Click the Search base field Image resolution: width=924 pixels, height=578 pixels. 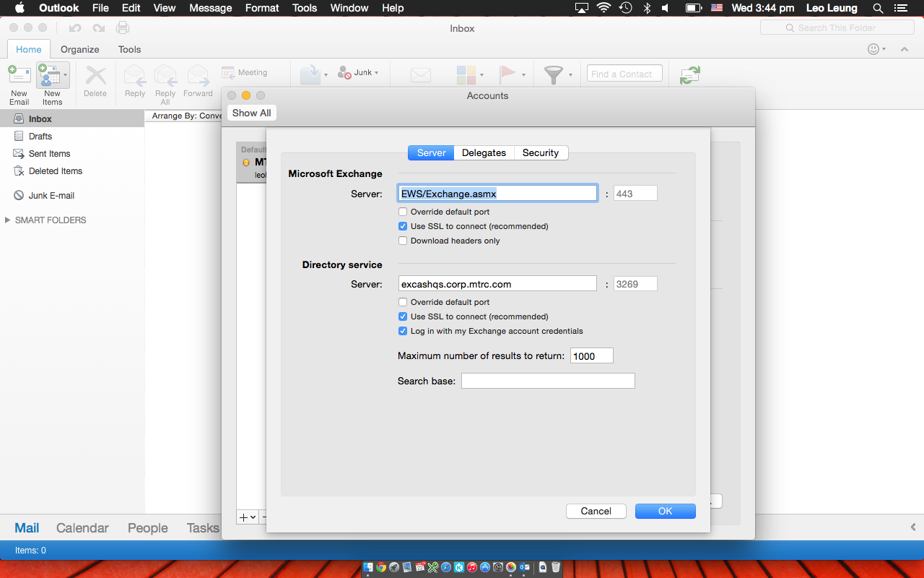point(548,381)
